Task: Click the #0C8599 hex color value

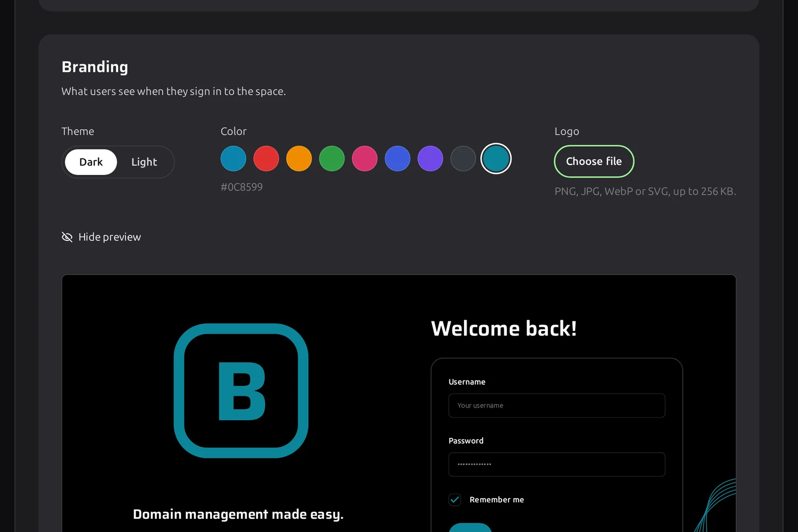Action: tap(242, 187)
